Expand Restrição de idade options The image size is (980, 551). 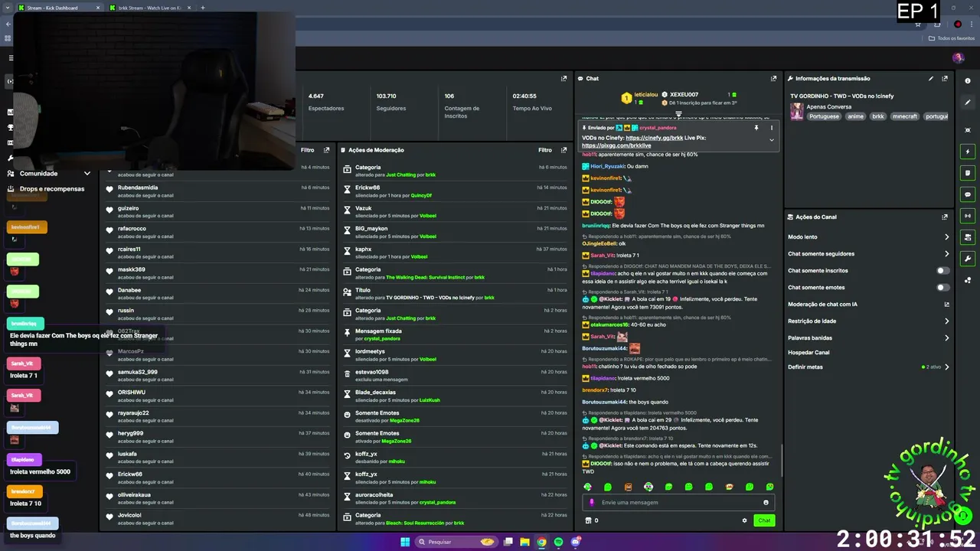pos(946,321)
